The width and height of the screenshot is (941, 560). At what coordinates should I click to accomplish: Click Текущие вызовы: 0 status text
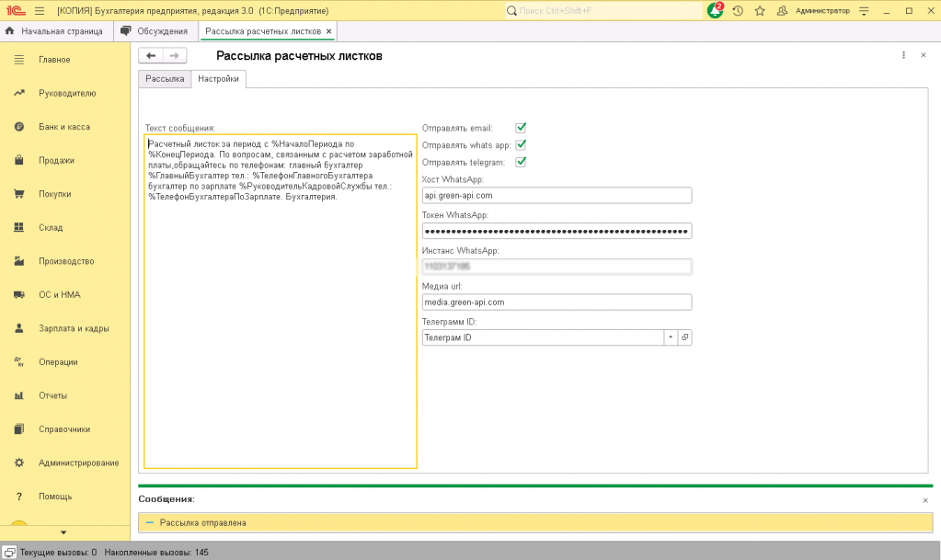click(58, 553)
